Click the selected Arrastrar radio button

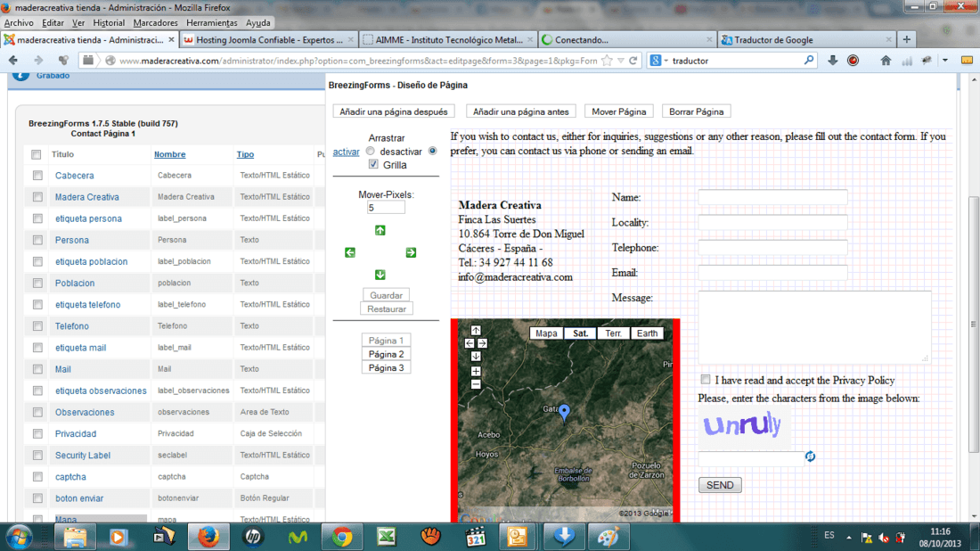[x=432, y=151]
